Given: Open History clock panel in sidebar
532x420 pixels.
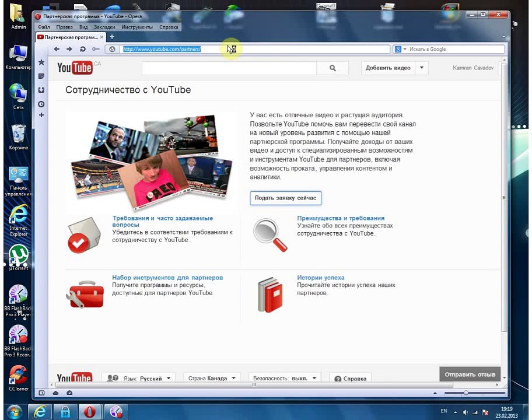Looking at the screenshot, I should pyautogui.click(x=41, y=104).
